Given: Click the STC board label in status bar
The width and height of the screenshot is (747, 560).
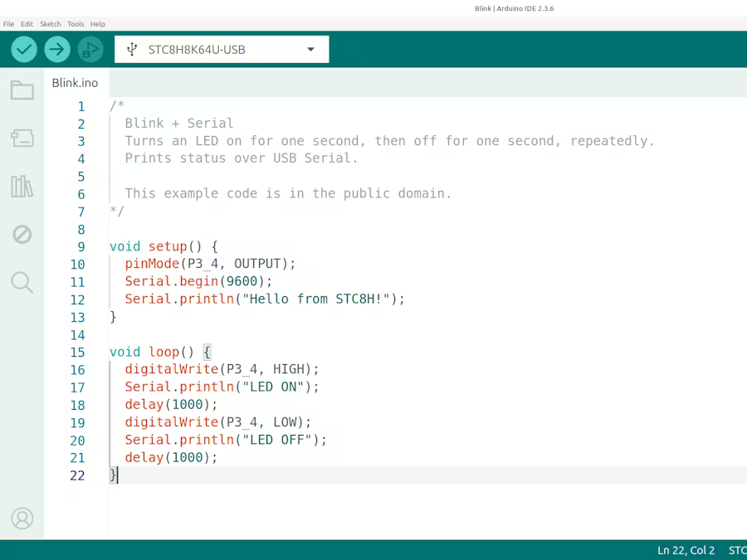Looking at the screenshot, I should tap(737, 550).
